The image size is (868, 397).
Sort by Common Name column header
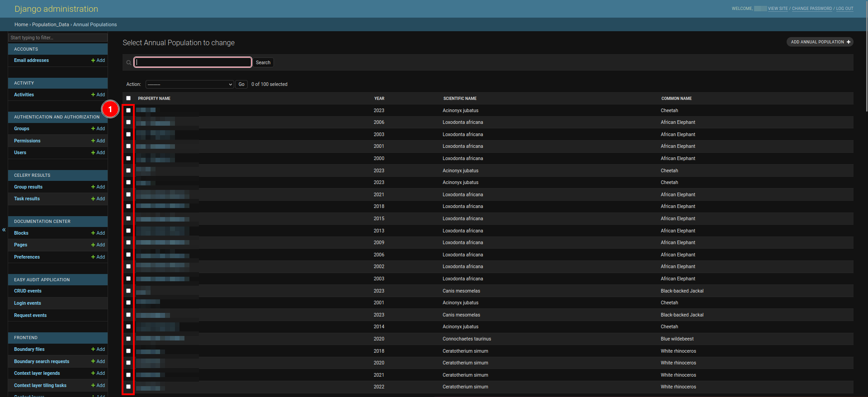coord(676,99)
